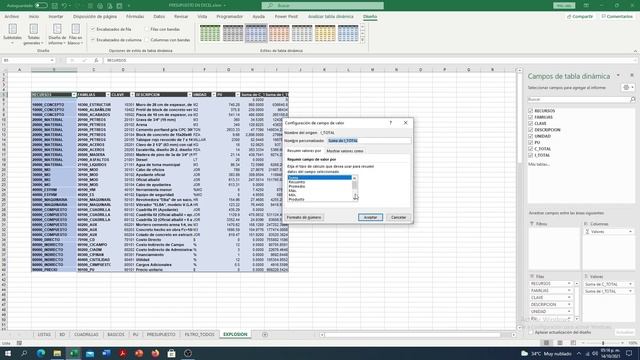Image resolution: width=640 pixels, height=360 pixels.
Task: Switch to Analizar tabla dinámica tab
Action: point(331,17)
